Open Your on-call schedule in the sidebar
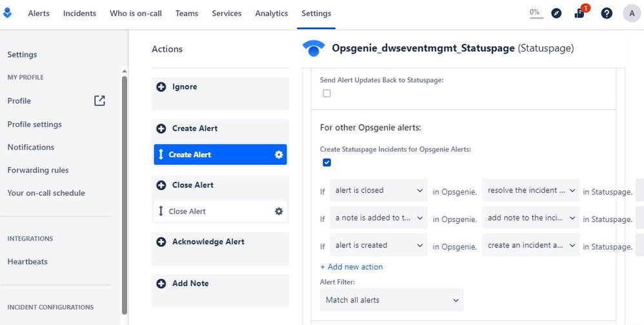 coord(46,193)
